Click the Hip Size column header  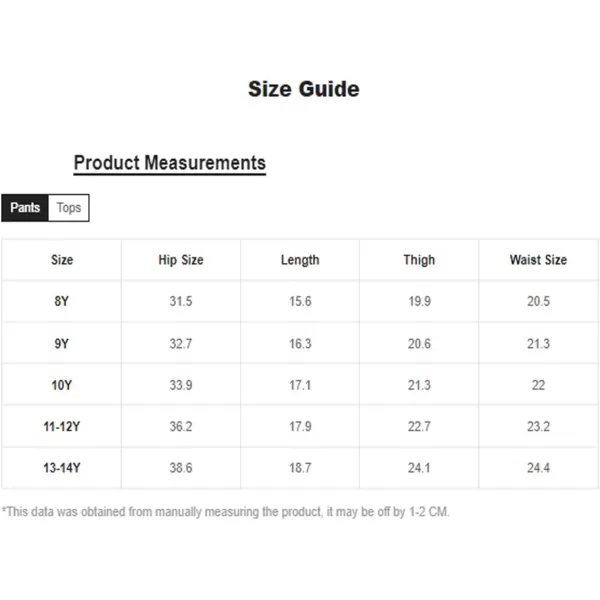click(x=181, y=260)
